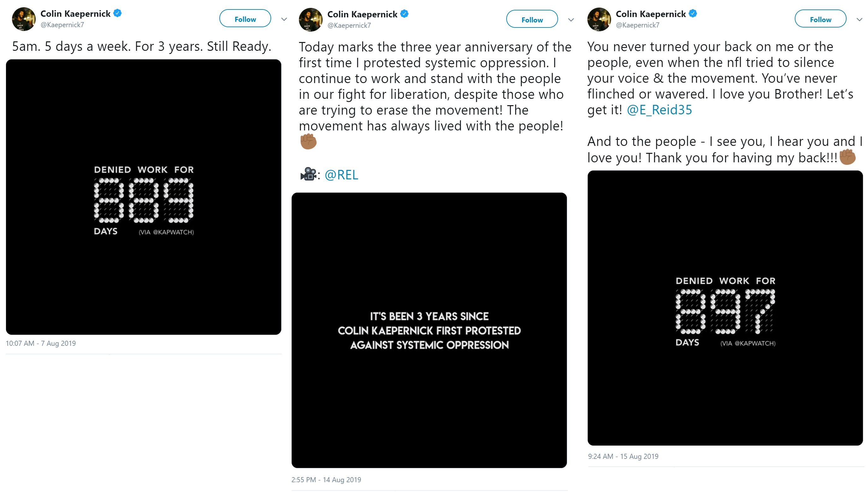Click the third tweet's profile avatar

[x=599, y=20]
